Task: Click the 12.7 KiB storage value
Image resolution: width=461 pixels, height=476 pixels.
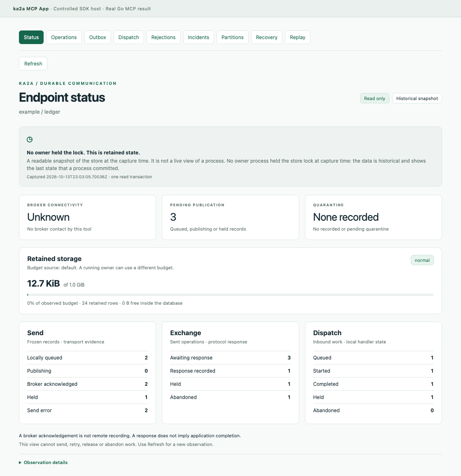Action: click(x=43, y=284)
